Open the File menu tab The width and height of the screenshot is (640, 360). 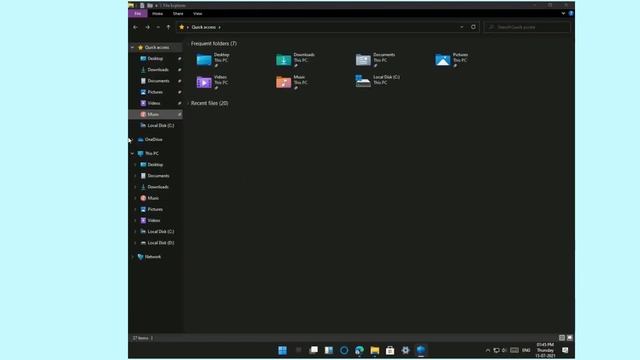(138, 13)
